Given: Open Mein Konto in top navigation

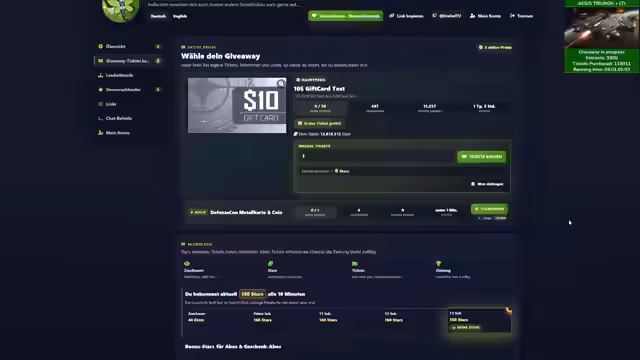Looking at the screenshot, I should point(485,16).
